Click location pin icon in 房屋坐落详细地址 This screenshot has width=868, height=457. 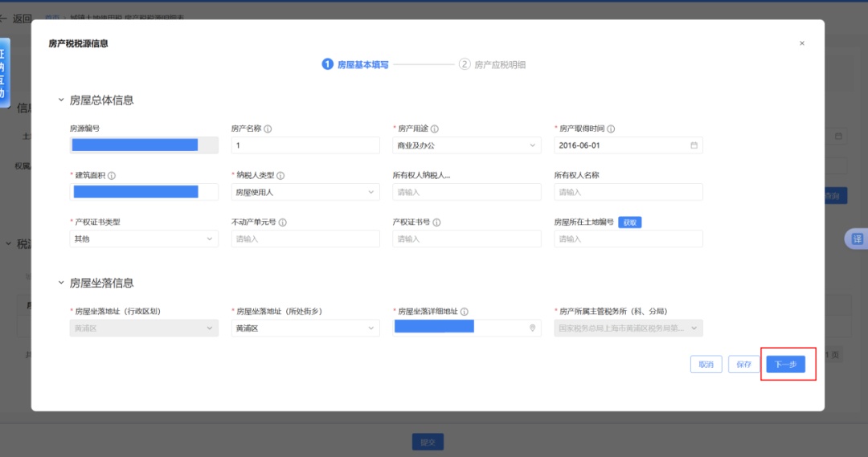[532, 328]
